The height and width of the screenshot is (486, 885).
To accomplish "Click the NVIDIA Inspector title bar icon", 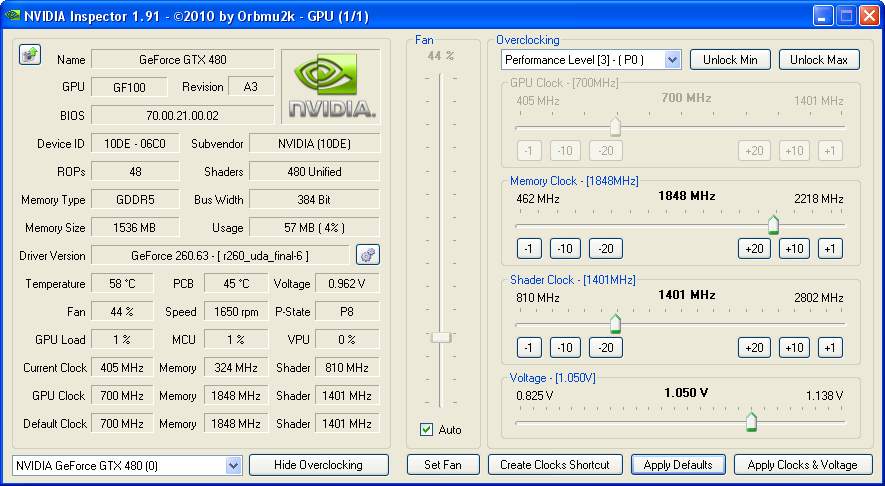I will coord(12,15).
